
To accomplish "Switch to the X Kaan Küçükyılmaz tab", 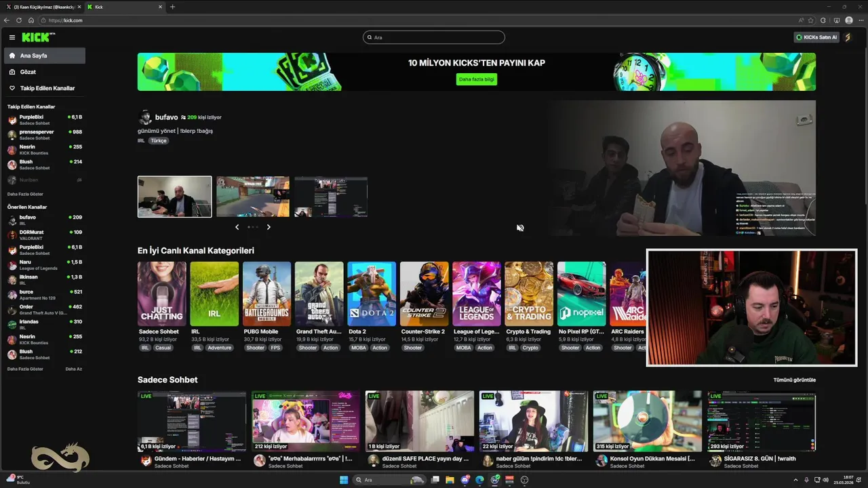I will pyautogui.click(x=42, y=7).
